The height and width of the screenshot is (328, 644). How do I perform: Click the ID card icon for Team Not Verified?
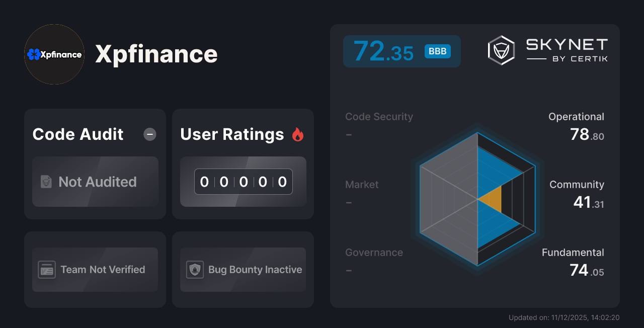click(47, 270)
